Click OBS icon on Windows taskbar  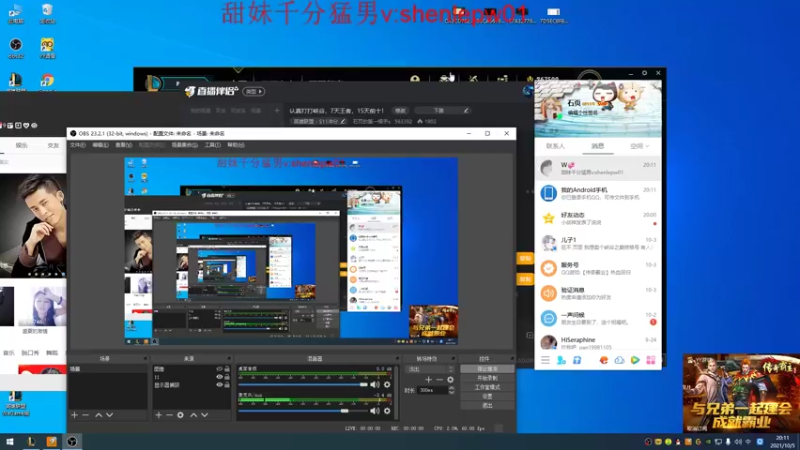pyautogui.click(x=72, y=442)
